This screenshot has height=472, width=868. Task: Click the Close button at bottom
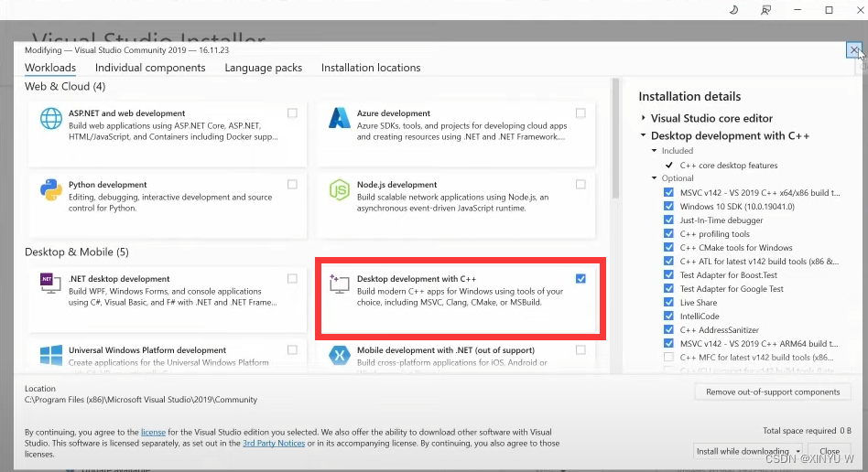pos(830,452)
